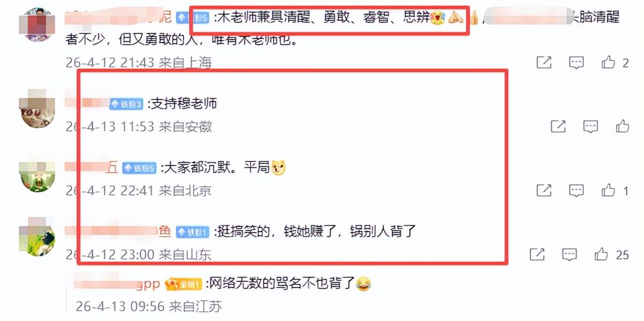Click the 金粉1 badge beside gpp

click(184, 283)
